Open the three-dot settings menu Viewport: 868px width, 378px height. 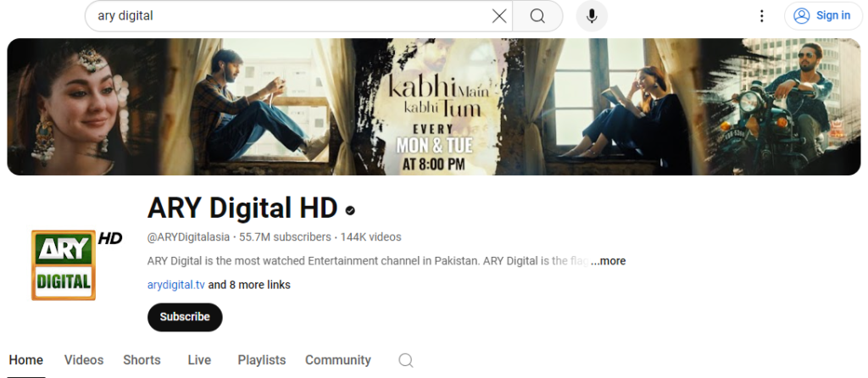pyautogui.click(x=762, y=16)
